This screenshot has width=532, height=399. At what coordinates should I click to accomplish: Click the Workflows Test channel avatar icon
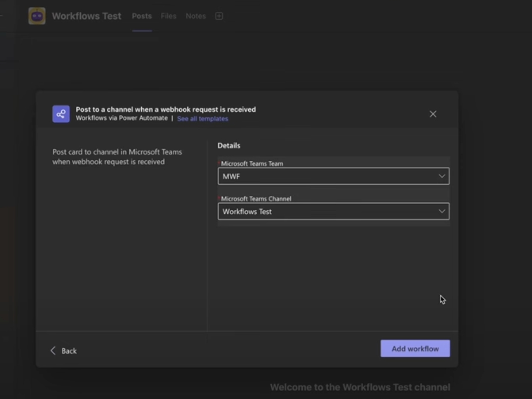click(x=37, y=16)
